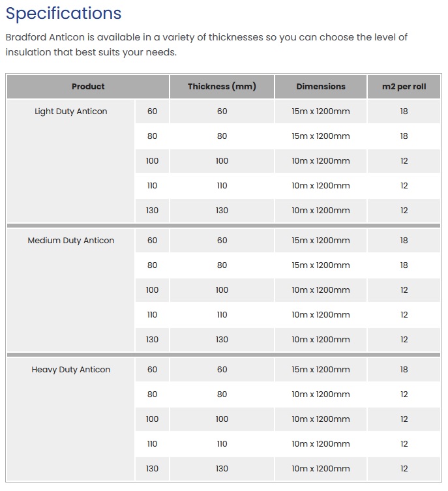
Task: Click the m2 per roll column header
Action: coord(404,87)
